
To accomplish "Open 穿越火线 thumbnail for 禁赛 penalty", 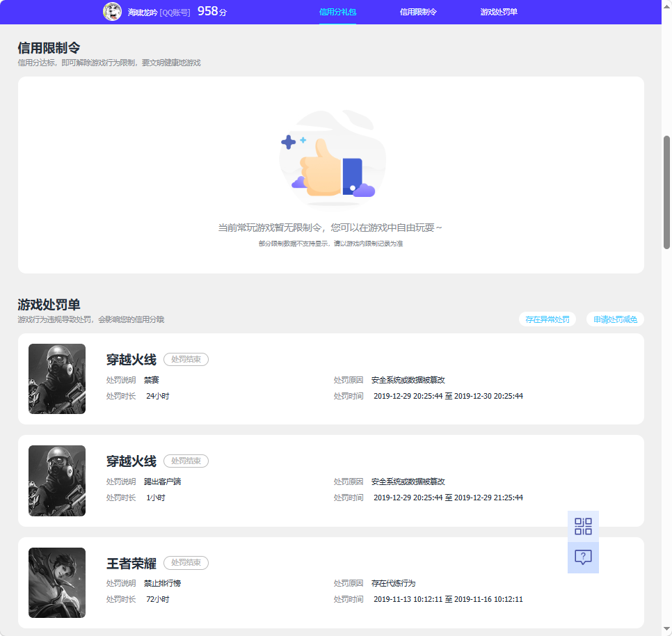I will [x=57, y=379].
